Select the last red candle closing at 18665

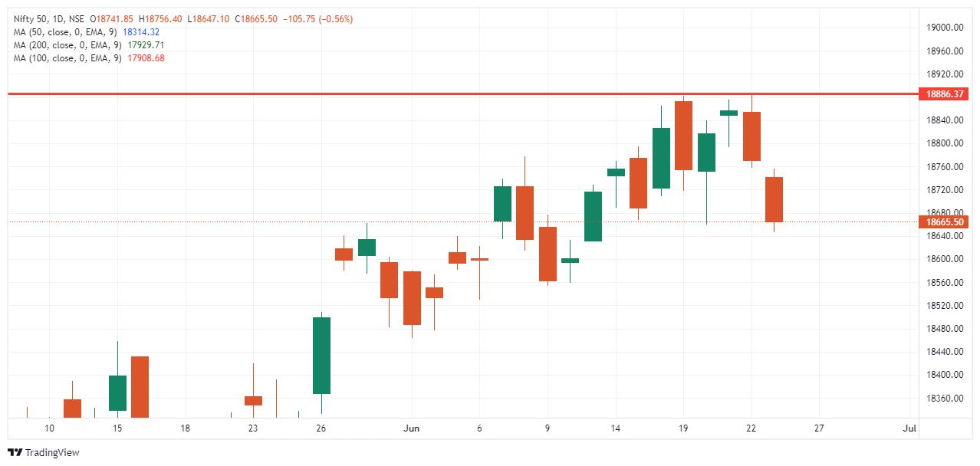pos(774,199)
